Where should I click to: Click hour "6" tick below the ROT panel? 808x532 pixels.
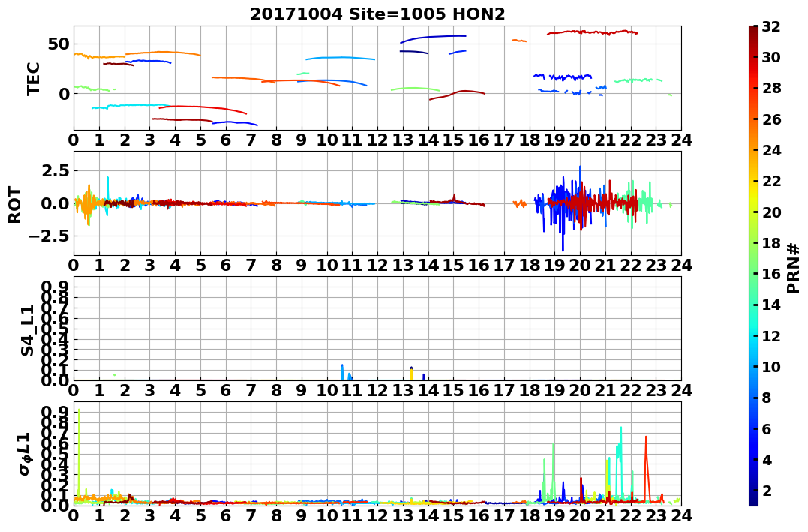point(226,265)
